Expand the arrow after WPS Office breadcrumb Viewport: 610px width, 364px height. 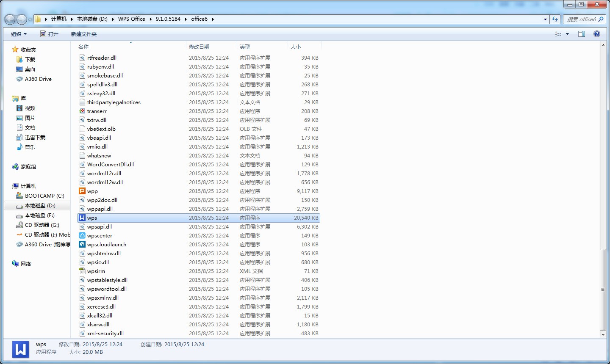[150, 19]
